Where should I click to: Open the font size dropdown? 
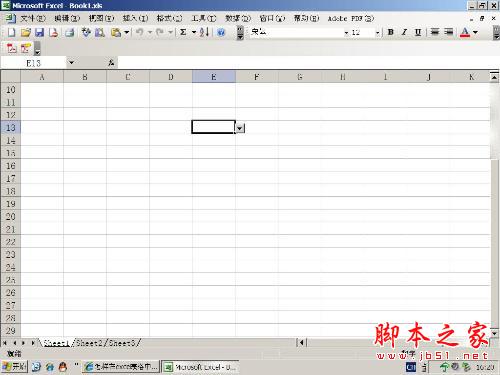pos(377,33)
